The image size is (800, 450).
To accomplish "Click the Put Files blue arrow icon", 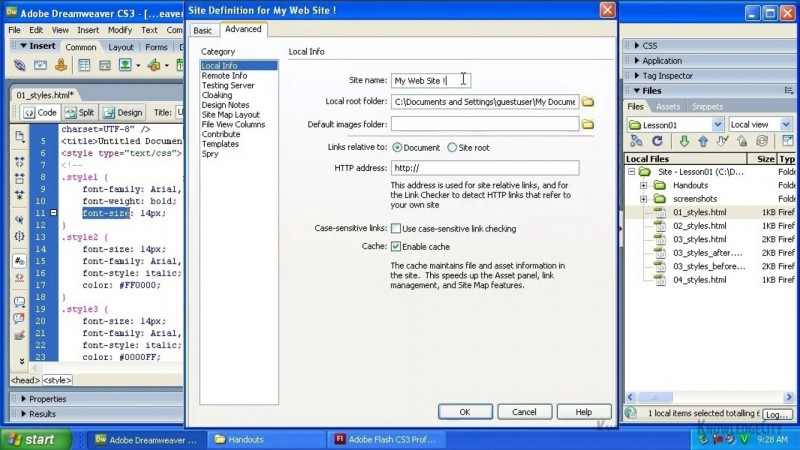I will (x=703, y=141).
